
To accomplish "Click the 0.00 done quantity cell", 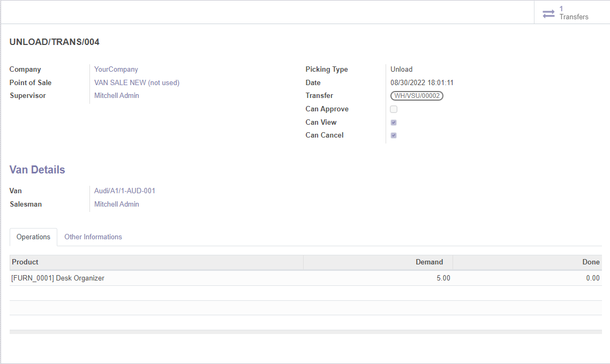I will [592, 278].
